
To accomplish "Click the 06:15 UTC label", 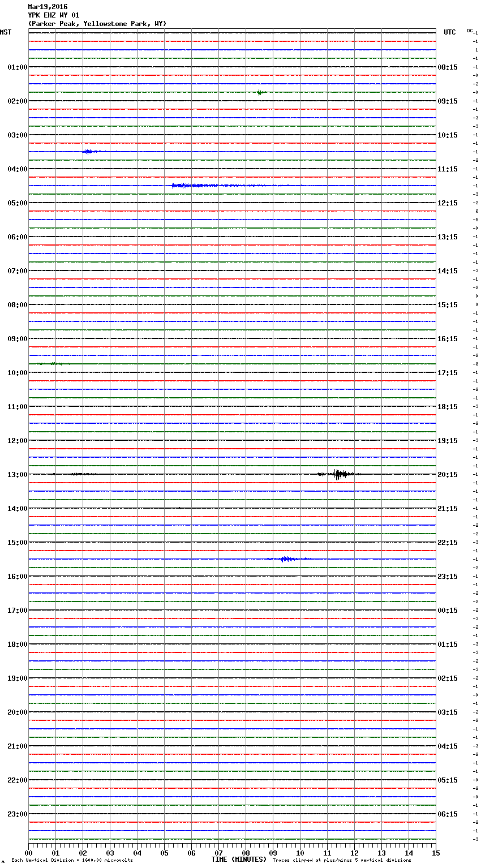I will click(x=448, y=814).
